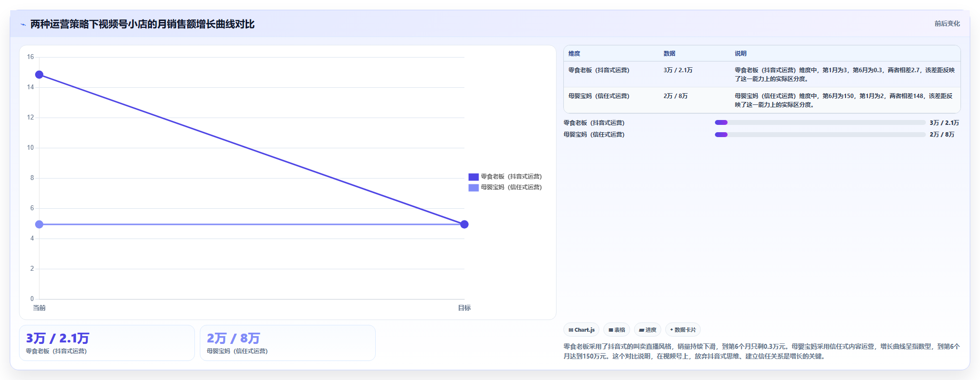Select the 零食老板 table row
The width and height of the screenshot is (980, 380).
pyautogui.click(x=762, y=74)
